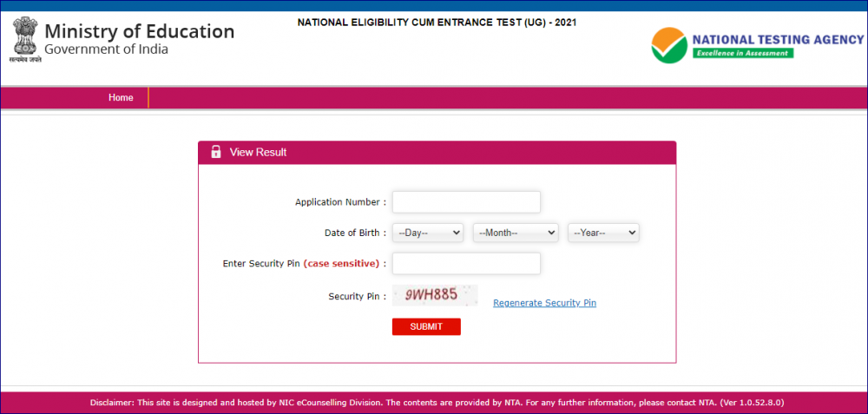Click the Government of India emblem
The image size is (868, 414).
[25, 40]
